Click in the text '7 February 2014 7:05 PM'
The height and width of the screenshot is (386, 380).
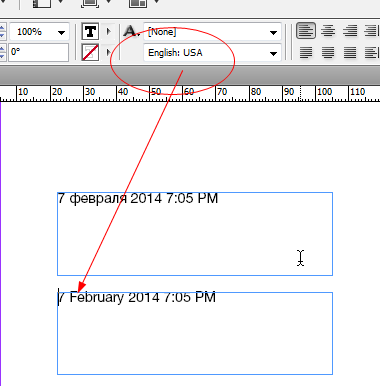137,297
